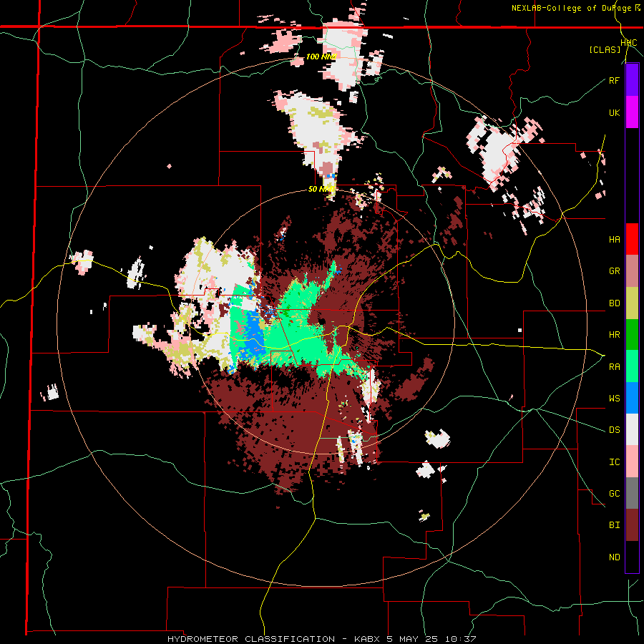Click the 'BI' legend label
The width and height of the screenshot is (644, 644).
coord(614,525)
